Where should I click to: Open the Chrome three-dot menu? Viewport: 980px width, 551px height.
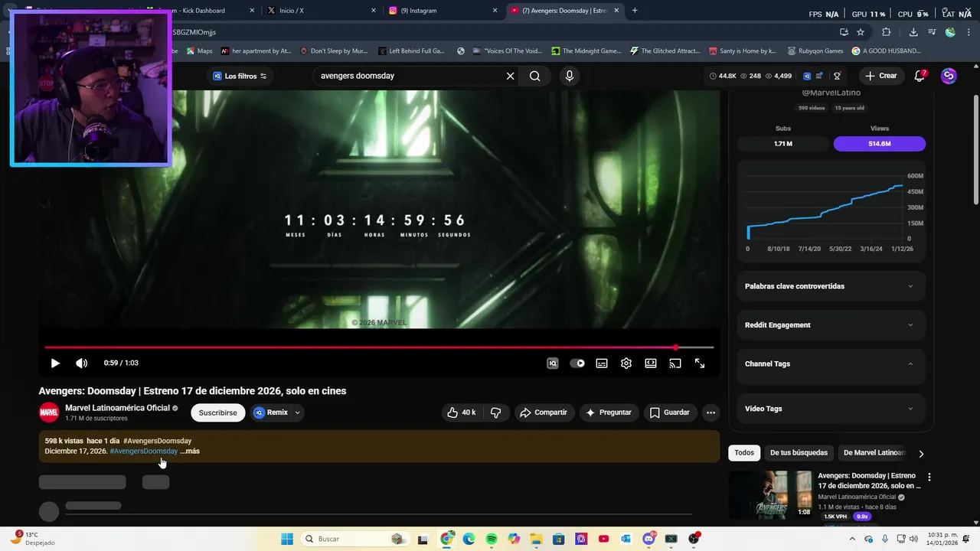[967, 32]
